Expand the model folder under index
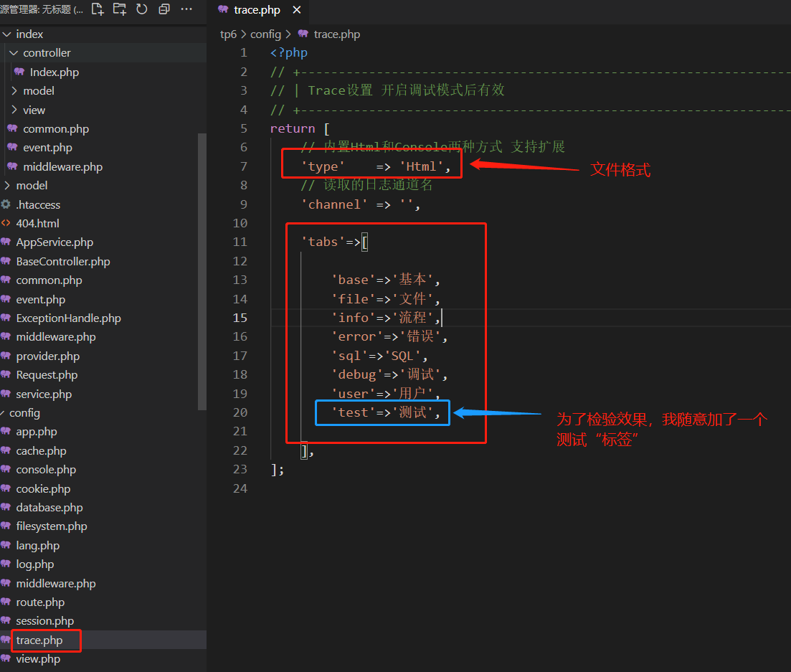The height and width of the screenshot is (672, 791). click(x=14, y=91)
